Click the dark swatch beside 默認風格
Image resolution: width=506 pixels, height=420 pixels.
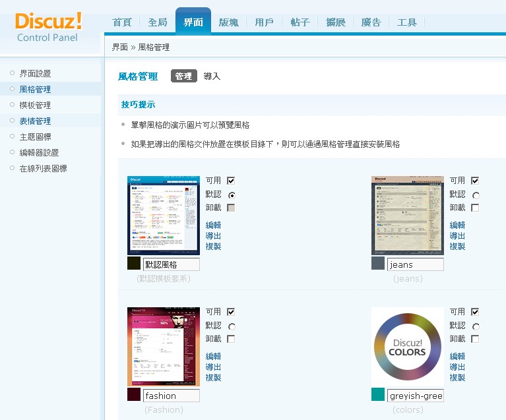pyautogui.click(x=134, y=263)
